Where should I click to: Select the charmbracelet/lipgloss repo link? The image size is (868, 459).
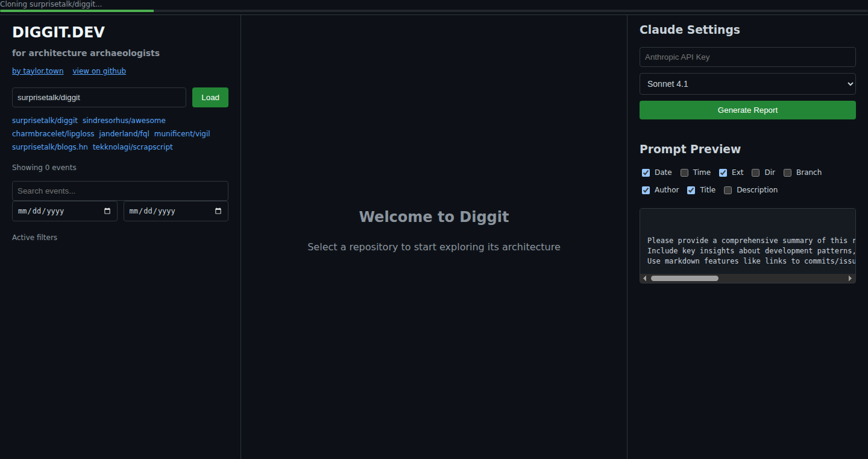53,134
